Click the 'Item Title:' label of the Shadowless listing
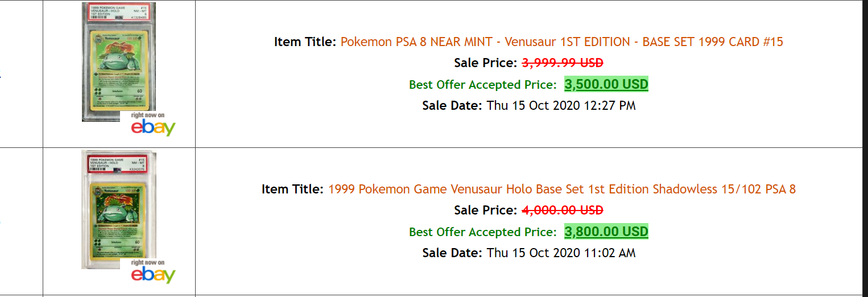The width and height of the screenshot is (868, 297). coord(294,189)
